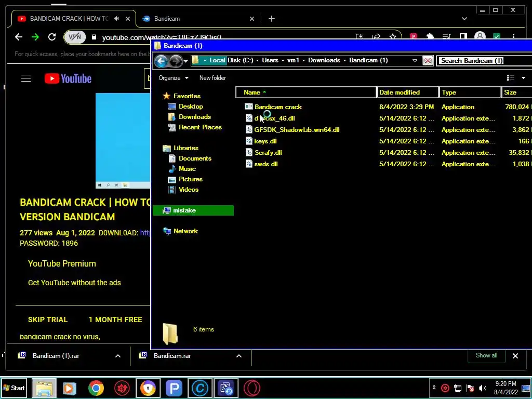Click 1 MONTH FREE offer
This screenshot has height=399, width=532.
point(115,320)
